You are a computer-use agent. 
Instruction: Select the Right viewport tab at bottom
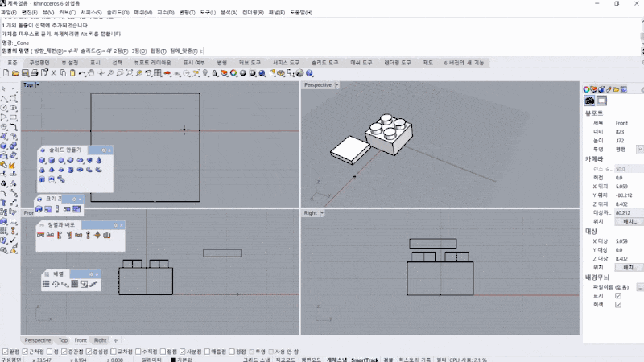coord(100,340)
